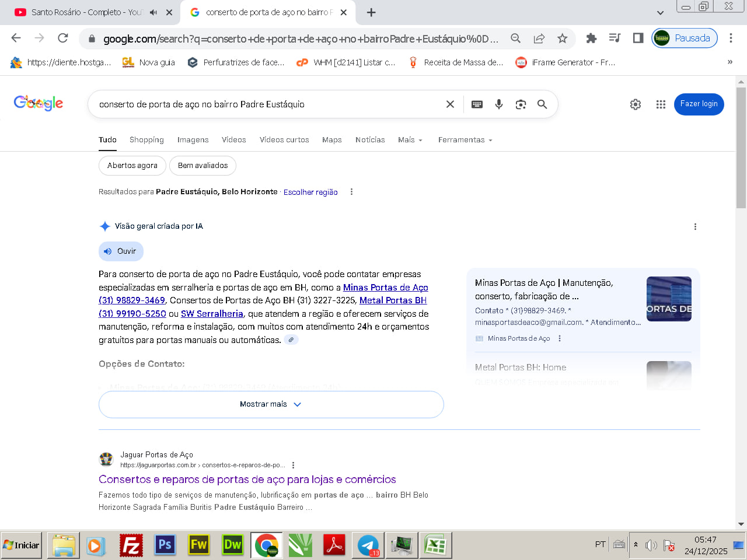Open Google Lens image search
The width and height of the screenshot is (747, 560).
tap(521, 104)
